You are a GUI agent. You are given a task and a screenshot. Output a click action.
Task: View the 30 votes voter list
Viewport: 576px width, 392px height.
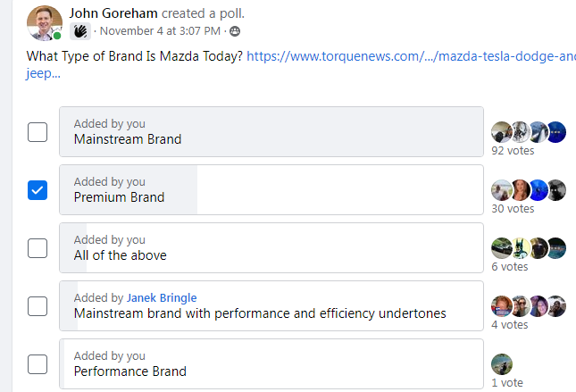[513, 209]
